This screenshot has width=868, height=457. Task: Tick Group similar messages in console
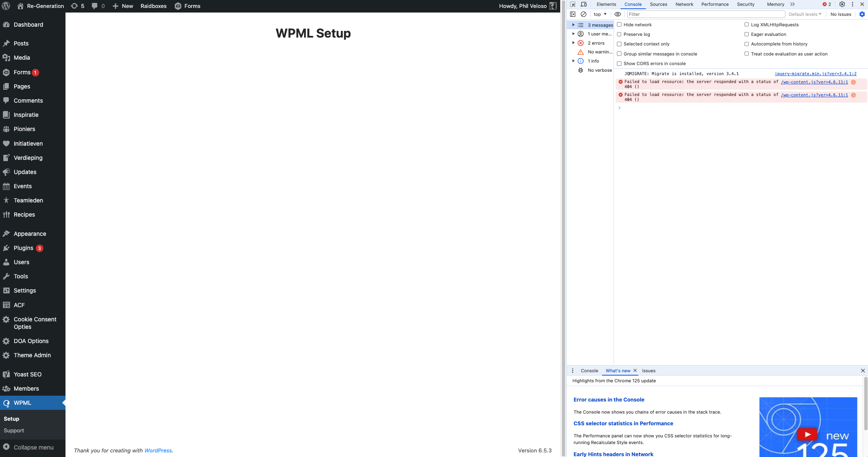coord(619,54)
